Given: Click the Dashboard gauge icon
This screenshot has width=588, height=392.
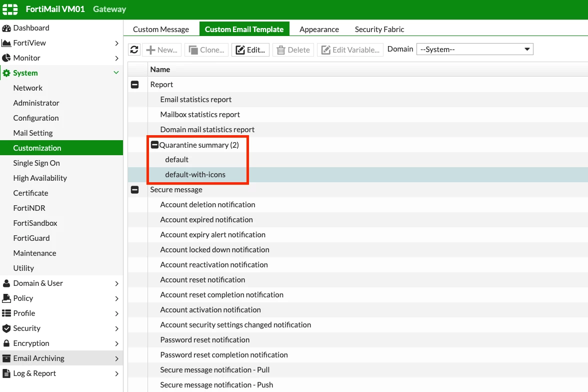Looking at the screenshot, I should pyautogui.click(x=6, y=28).
